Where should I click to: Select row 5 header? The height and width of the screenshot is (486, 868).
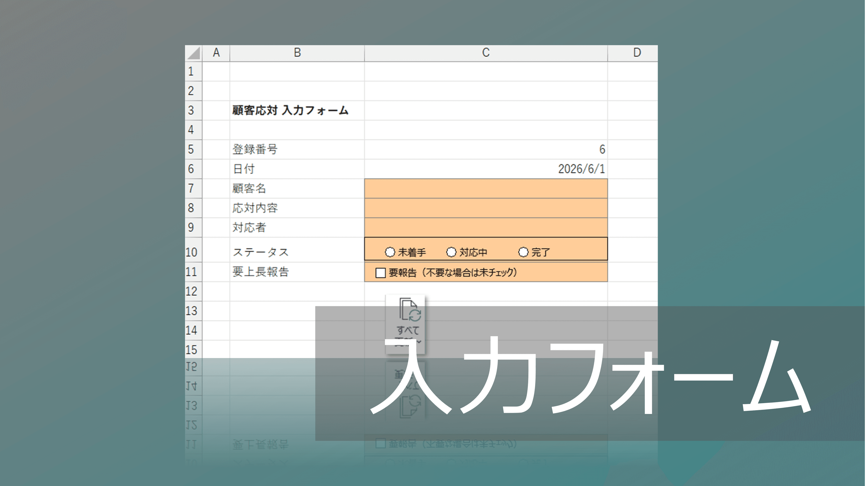click(x=193, y=150)
